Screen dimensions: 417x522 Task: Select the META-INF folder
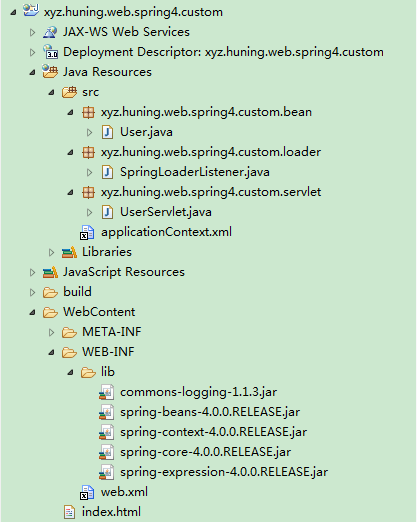112,332
